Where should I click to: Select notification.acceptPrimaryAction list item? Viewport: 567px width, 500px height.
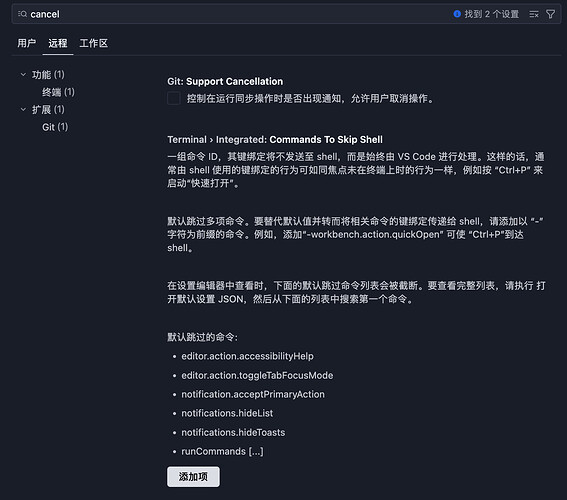(x=253, y=394)
